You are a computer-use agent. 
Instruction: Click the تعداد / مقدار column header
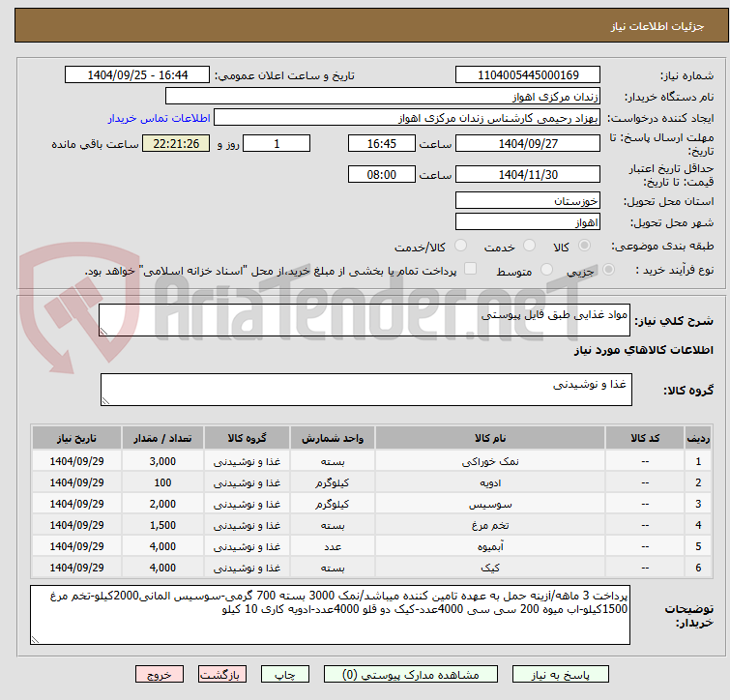pyautogui.click(x=162, y=438)
